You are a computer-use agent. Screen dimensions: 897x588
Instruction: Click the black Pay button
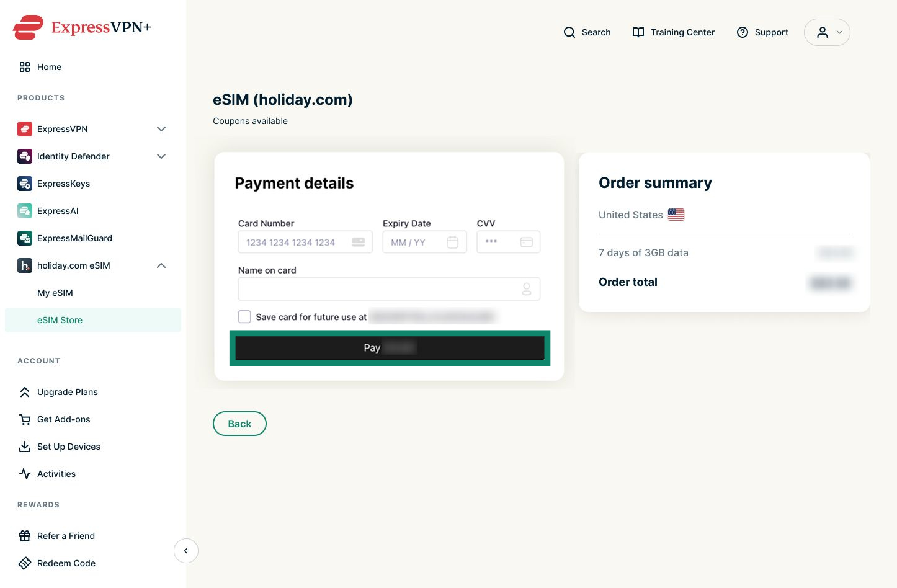tap(390, 348)
